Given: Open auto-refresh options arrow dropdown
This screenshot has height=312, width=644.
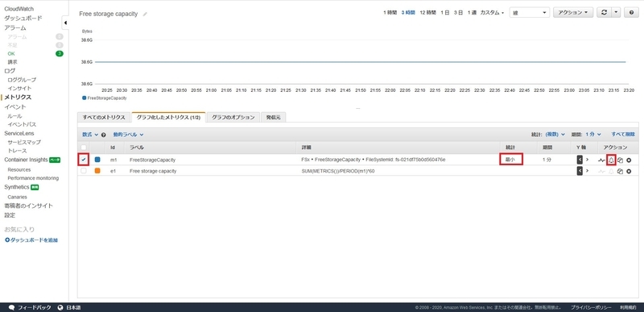Looking at the screenshot, I should tap(616, 13).
